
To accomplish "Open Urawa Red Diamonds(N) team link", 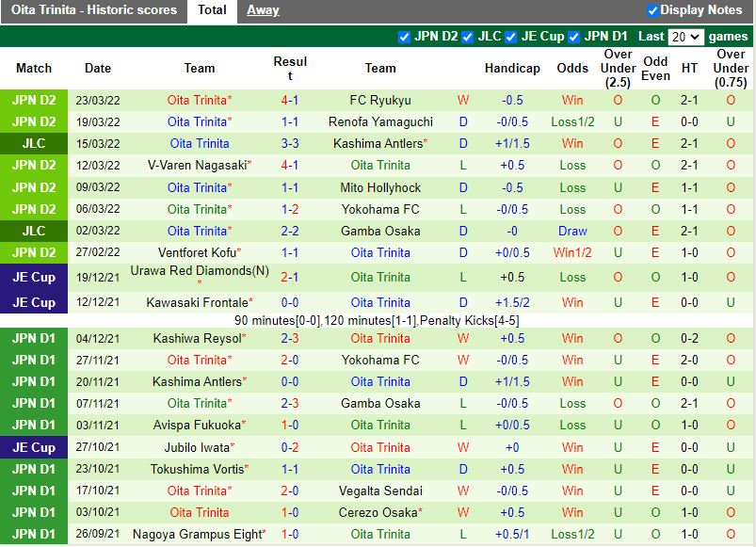I will 200,271.
